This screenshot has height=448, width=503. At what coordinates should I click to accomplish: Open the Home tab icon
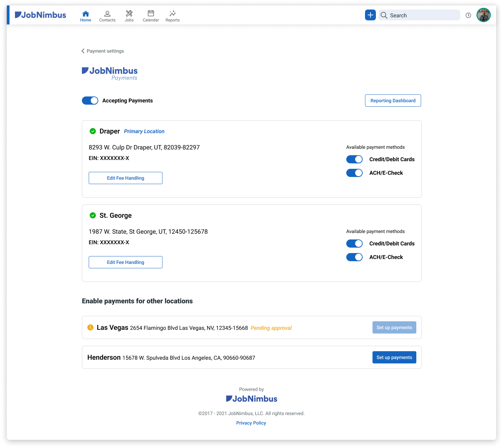[x=86, y=14]
